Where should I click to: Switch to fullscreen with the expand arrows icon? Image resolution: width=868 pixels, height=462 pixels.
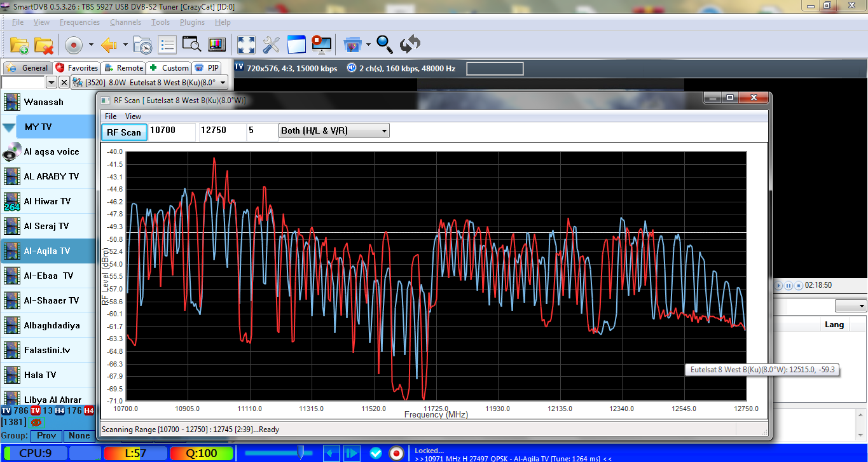[247, 45]
